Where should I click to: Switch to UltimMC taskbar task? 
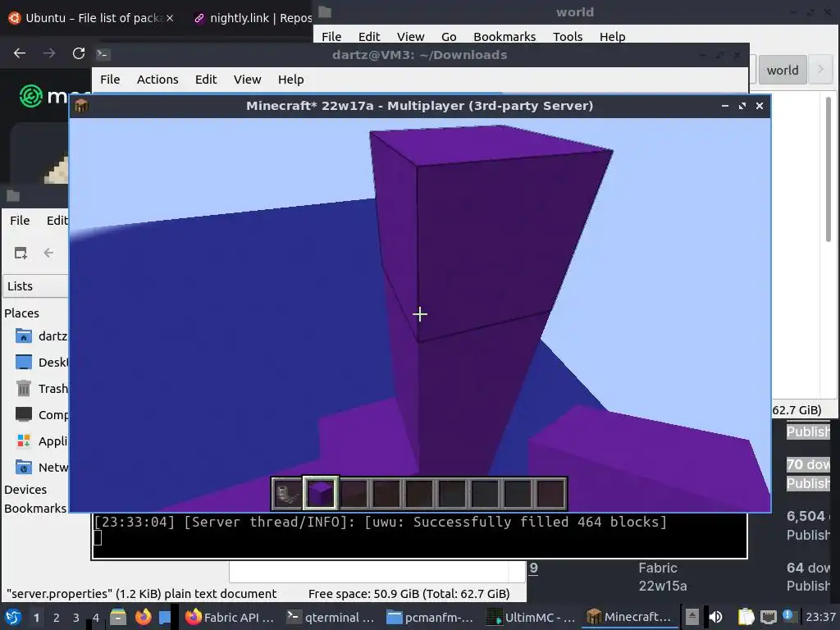[x=531, y=617]
